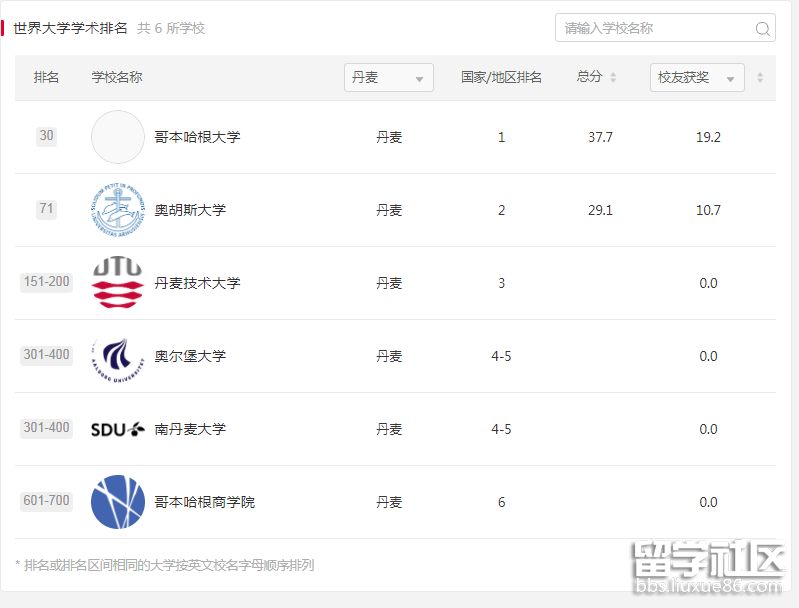Viewport: 799px width, 608px height.
Task: Open the 丹麦 country filter dropdown
Action: [x=389, y=77]
